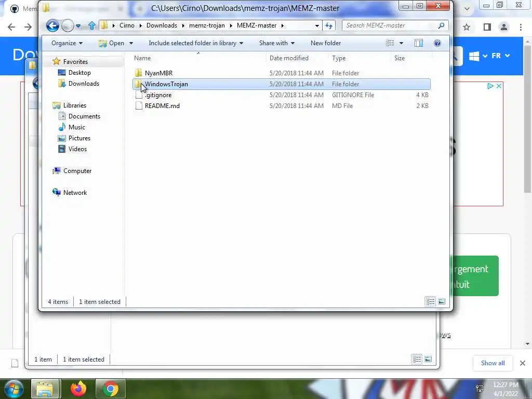Click Chrome back arrow

[x=11, y=27]
